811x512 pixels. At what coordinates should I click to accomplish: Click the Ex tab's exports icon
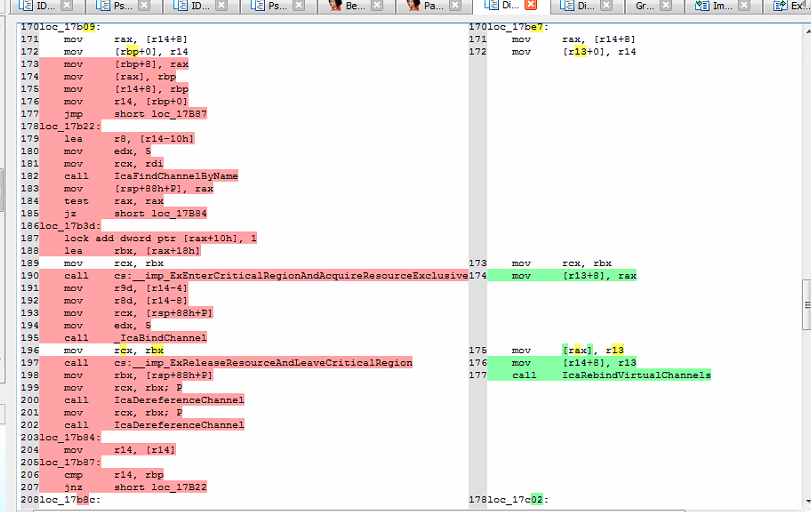[x=779, y=7]
